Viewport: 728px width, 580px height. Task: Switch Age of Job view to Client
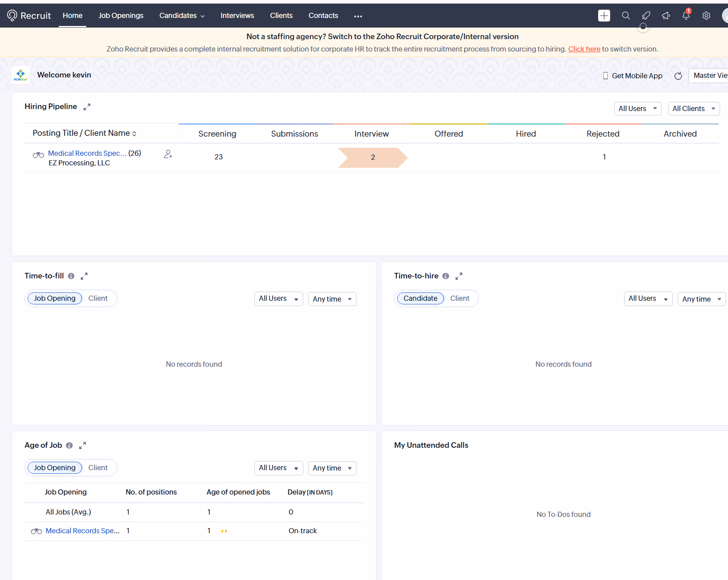pyautogui.click(x=98, y=468)
